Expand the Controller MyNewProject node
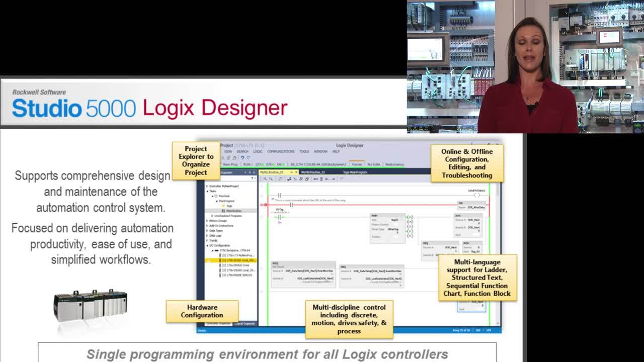Viewport: 644px width, 362px height. pyautogui.click(x=207, y=186)
